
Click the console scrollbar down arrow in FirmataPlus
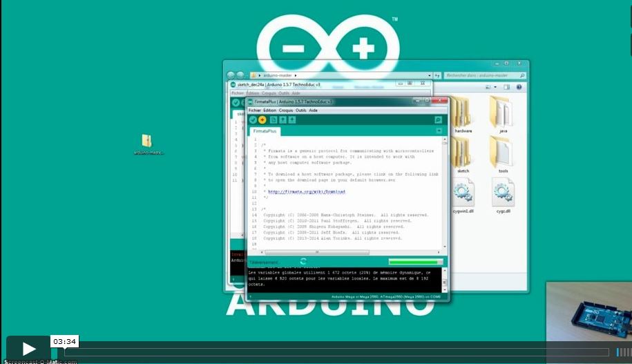pyautogui.click(x=445, y=289)
